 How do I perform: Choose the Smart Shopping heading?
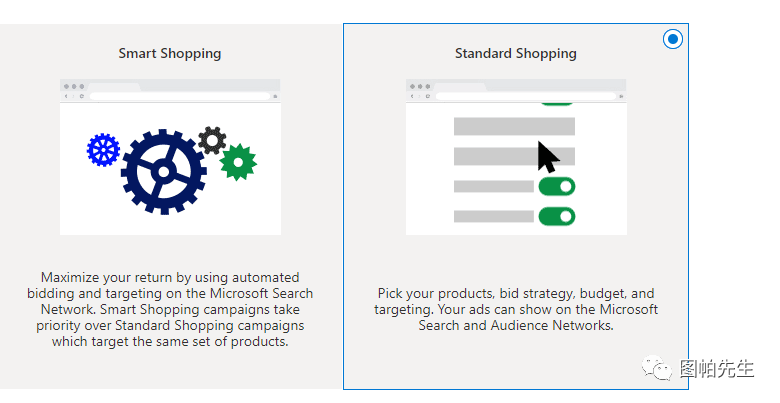[x=170, y=53]
